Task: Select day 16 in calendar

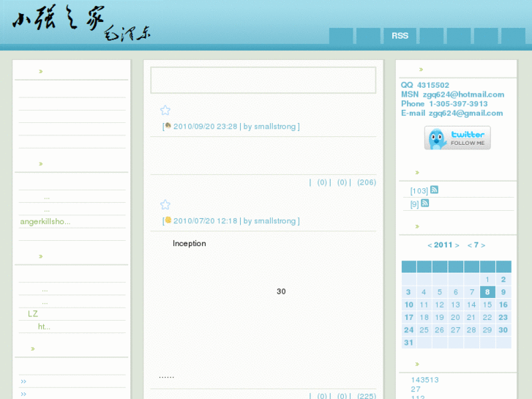Action: click(503, 305)
